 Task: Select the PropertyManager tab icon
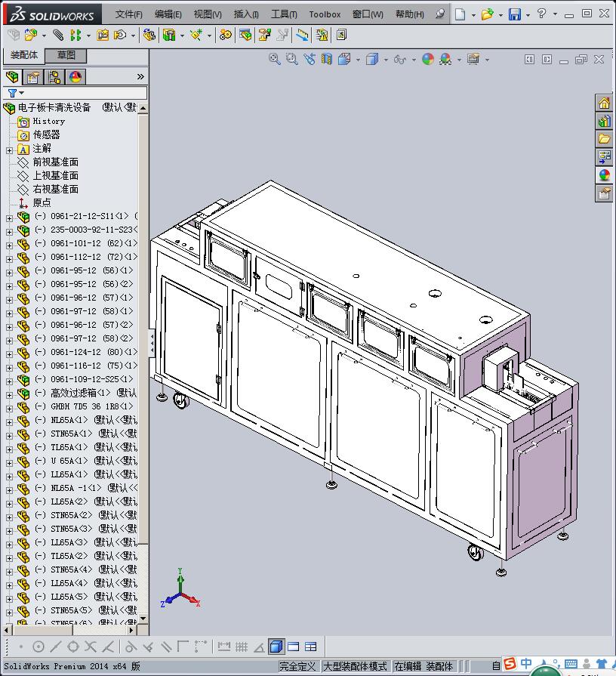click(x=33, y=77)
